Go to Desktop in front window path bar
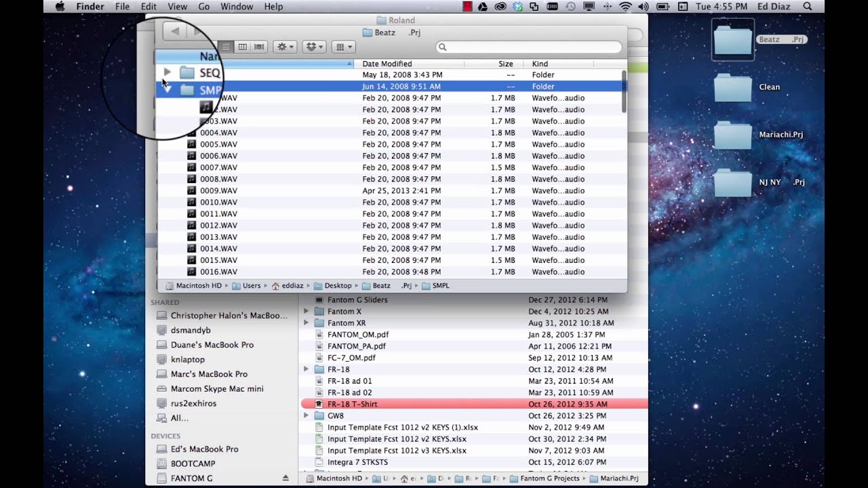 point(332,285)
